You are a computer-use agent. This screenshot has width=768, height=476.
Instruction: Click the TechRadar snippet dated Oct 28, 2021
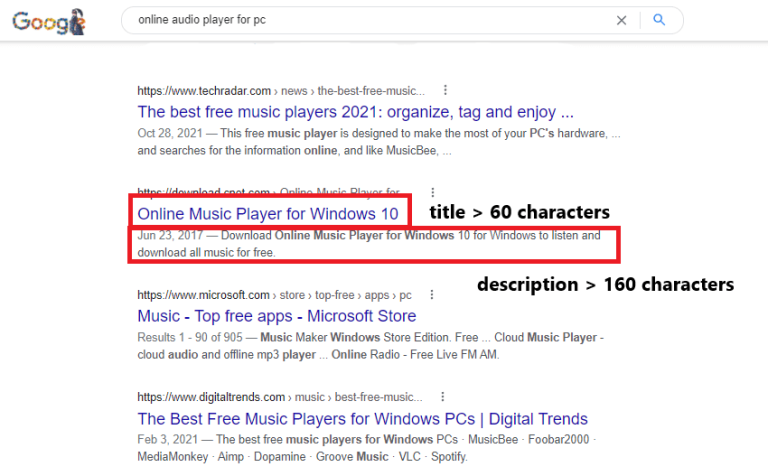click(x=378, y=142)
